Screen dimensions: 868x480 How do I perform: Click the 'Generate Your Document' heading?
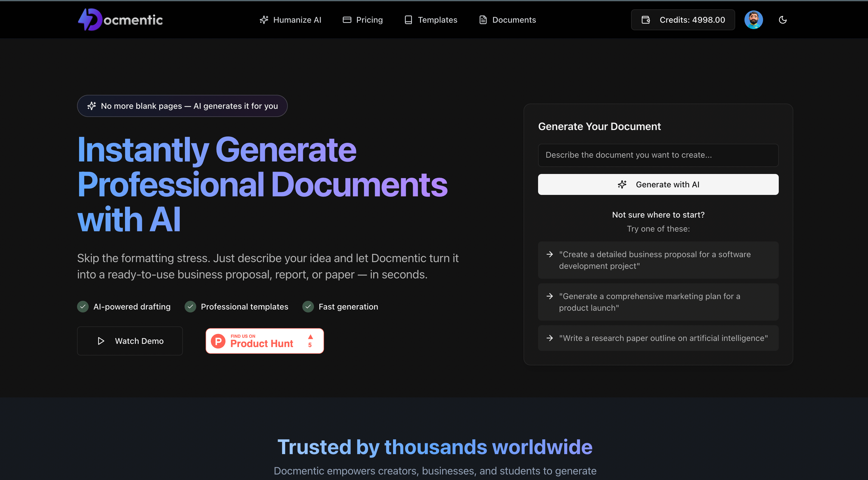tap(599, 127)
